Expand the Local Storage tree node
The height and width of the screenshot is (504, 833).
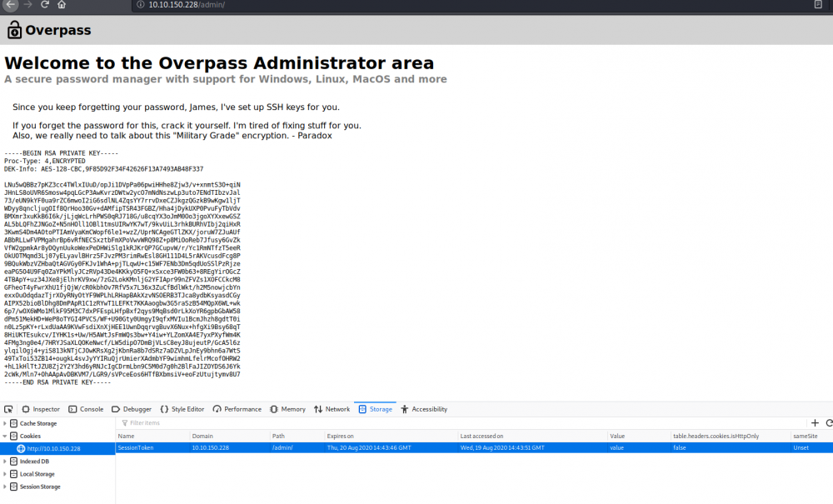click(5, 474)
